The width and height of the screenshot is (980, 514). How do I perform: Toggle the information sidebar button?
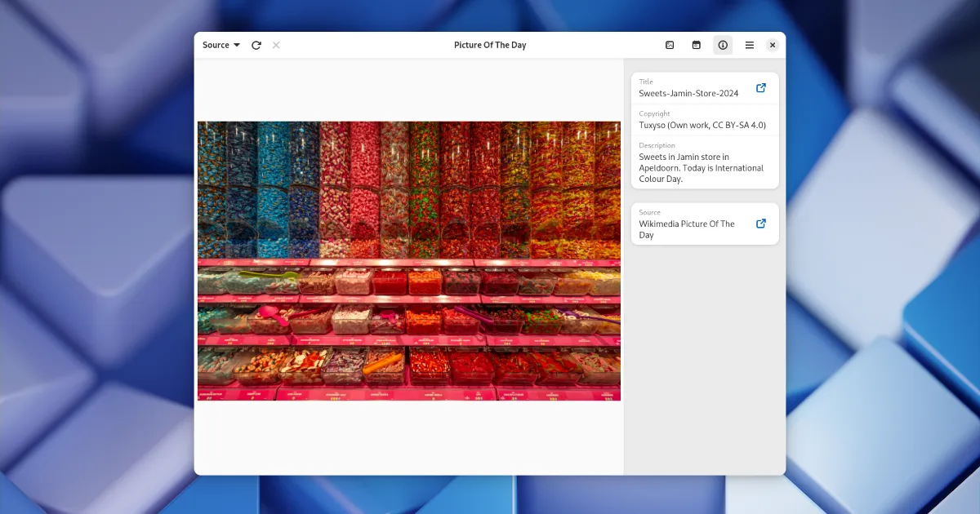(723, 45)
